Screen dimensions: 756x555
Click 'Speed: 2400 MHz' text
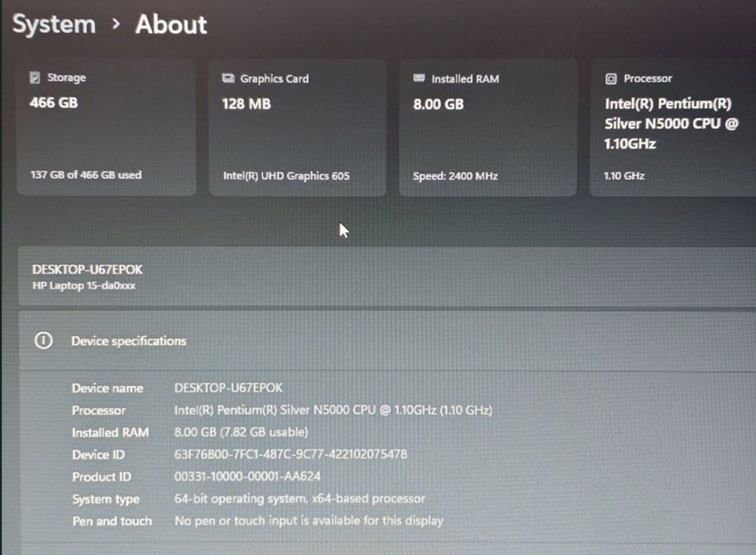[455, 176]
